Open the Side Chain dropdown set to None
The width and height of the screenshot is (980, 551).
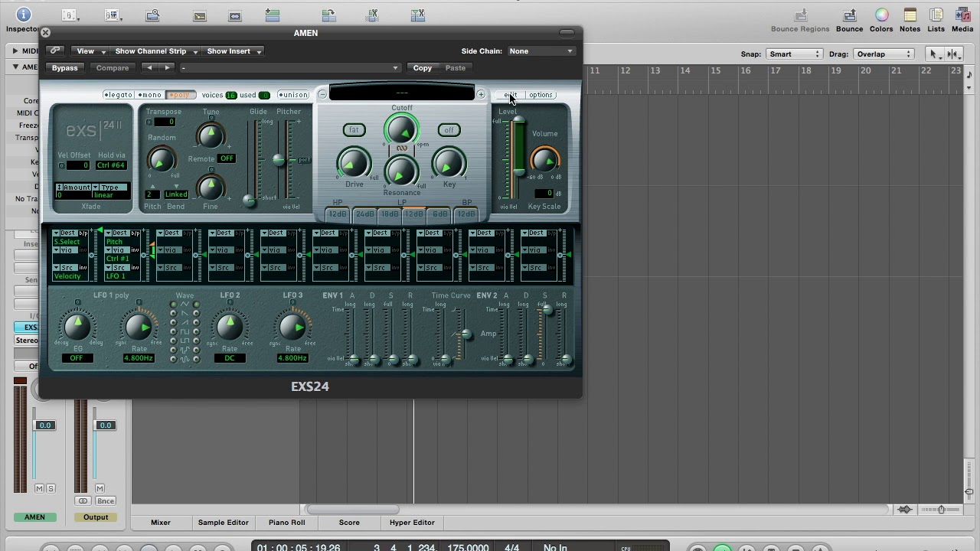tap(541, 51)
